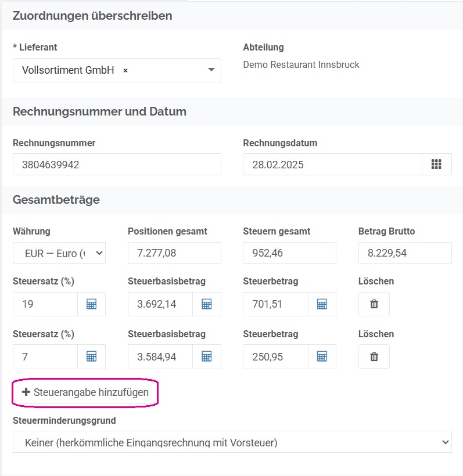Click the Rechnungsdatum field 28.02.2025
This screenshot has height=476, width=463.
[332, 164]
